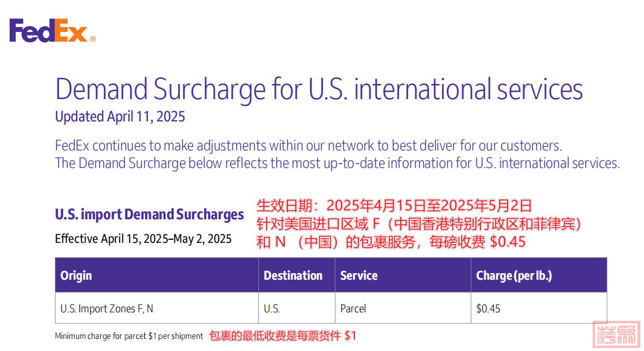Click the Charge (per lb.) column header
The image size is (644, 351).
tap(539, 275)
